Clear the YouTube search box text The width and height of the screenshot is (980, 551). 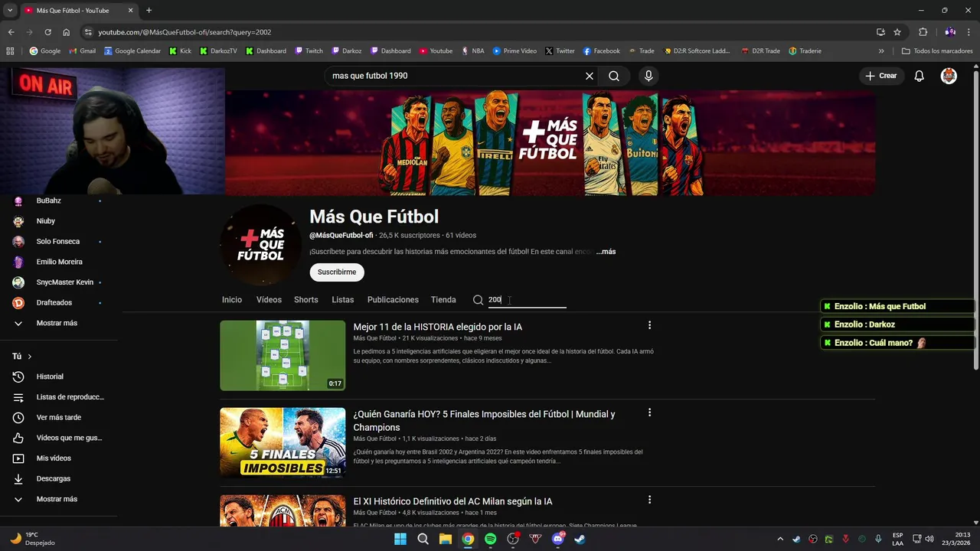[x=590, y=76]
